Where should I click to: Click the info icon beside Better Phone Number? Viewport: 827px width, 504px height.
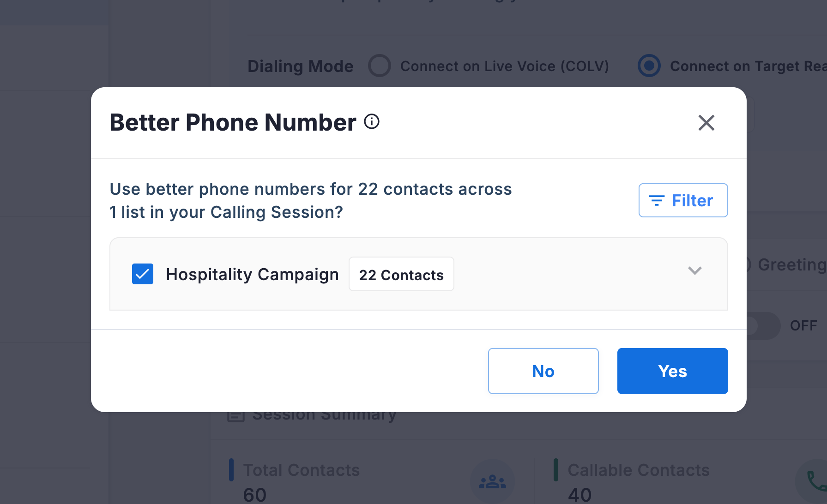(x=372, y=122)
